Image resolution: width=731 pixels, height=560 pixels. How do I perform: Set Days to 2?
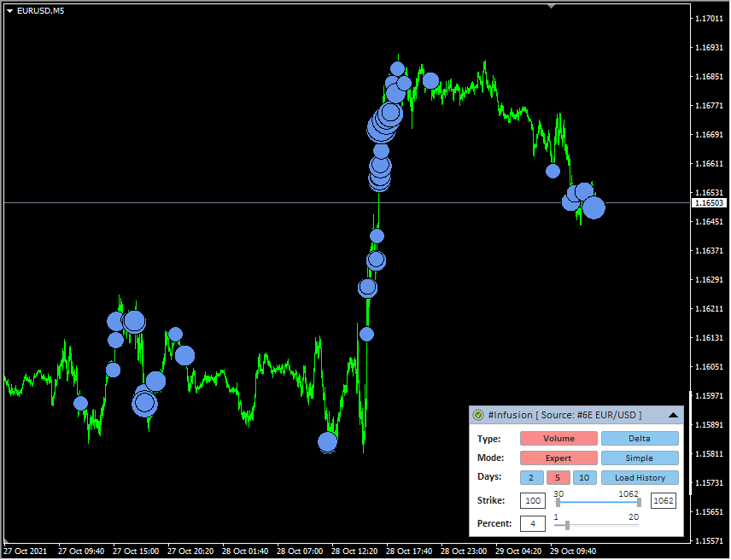[530, 478]
